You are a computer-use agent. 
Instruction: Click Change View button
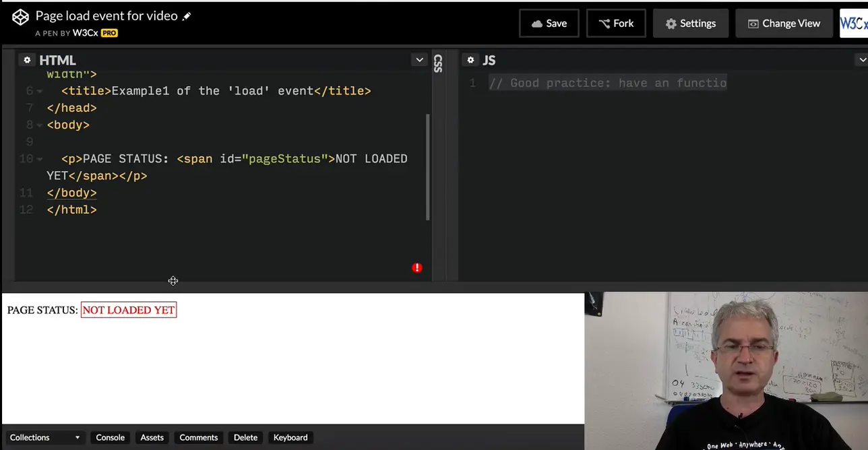pos(784,23)
